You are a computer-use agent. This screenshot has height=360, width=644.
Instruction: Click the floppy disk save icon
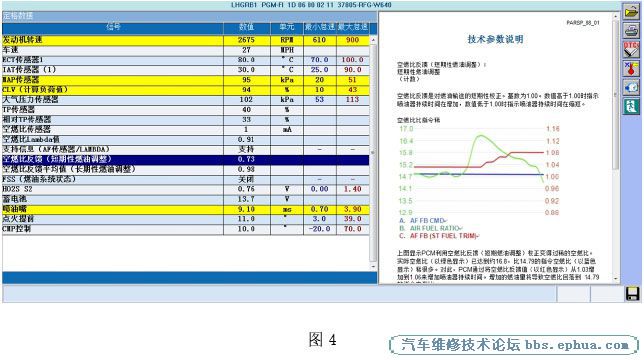632,294
